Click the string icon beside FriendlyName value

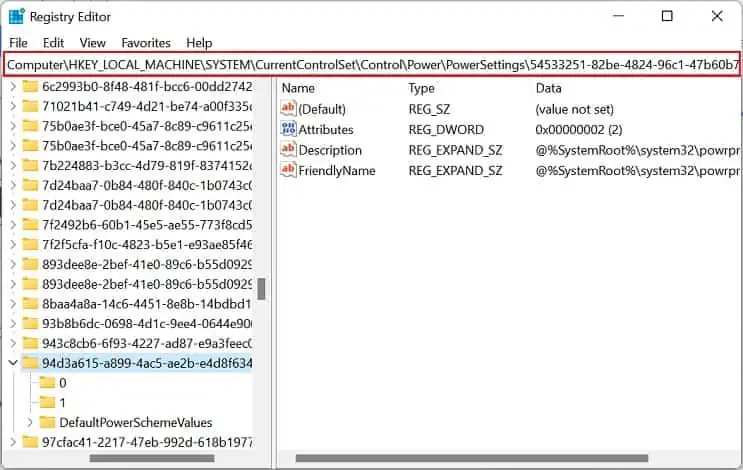click(x=288, y=170)
